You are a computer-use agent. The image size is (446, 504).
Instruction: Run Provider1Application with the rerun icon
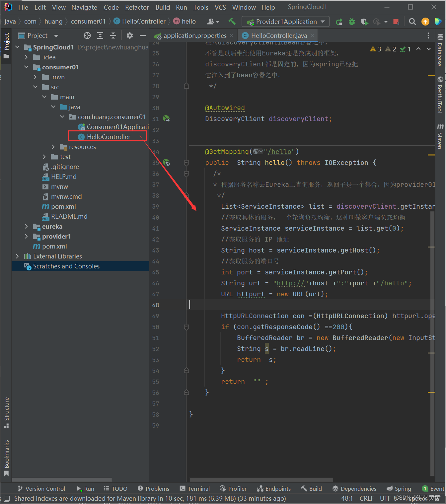tap(339, 22)
